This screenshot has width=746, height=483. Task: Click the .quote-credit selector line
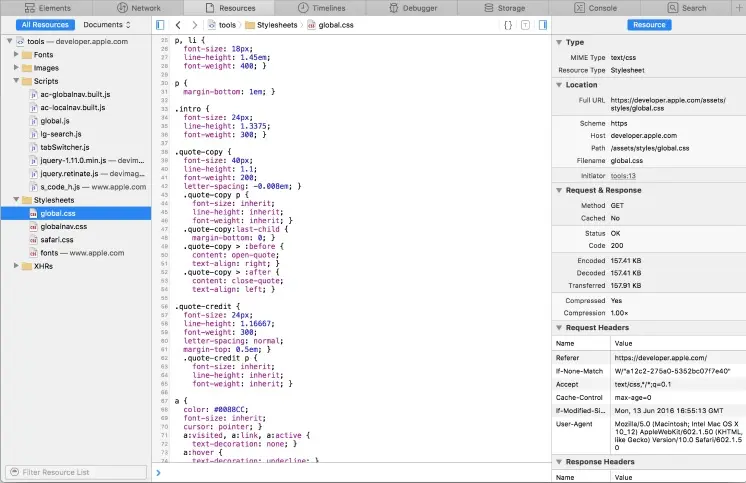(207, 306)
